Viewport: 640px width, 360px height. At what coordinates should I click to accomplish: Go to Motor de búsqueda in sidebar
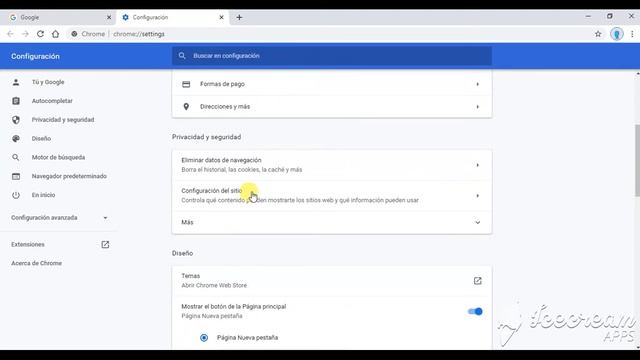[x=59, y=157]
